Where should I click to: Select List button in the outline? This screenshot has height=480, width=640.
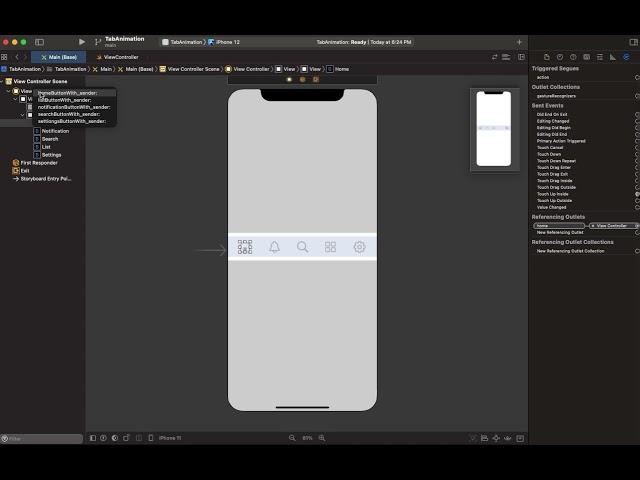42,147
